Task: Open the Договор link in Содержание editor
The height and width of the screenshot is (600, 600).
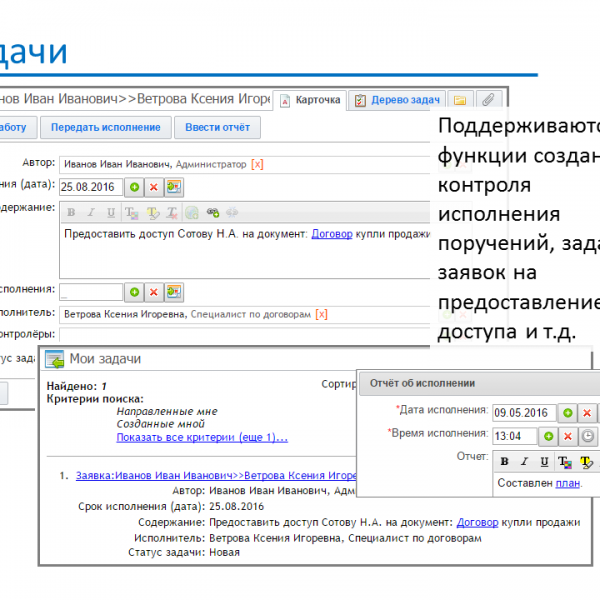Action: [x=331, y=233]
